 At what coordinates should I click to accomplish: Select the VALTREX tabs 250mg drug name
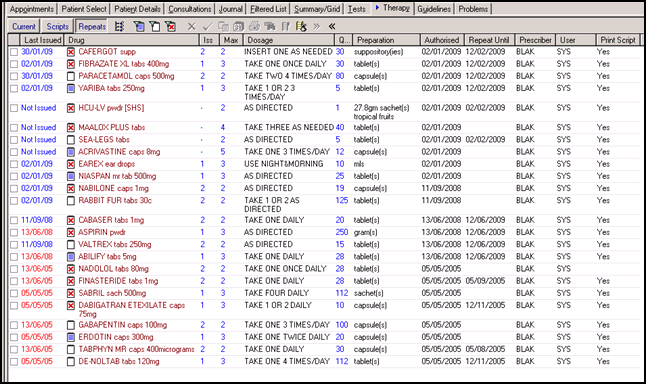pyautogui.click(x=115, y=244)
